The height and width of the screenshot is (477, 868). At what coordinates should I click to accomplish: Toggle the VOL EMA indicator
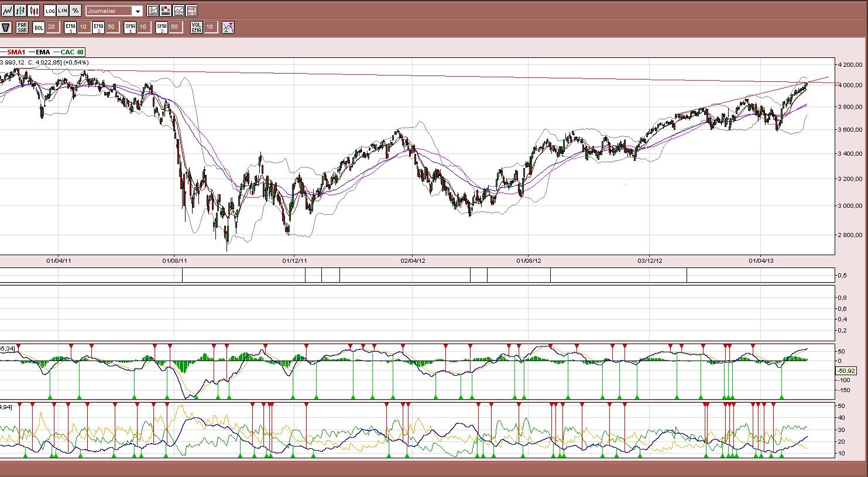tap(197, 28)
